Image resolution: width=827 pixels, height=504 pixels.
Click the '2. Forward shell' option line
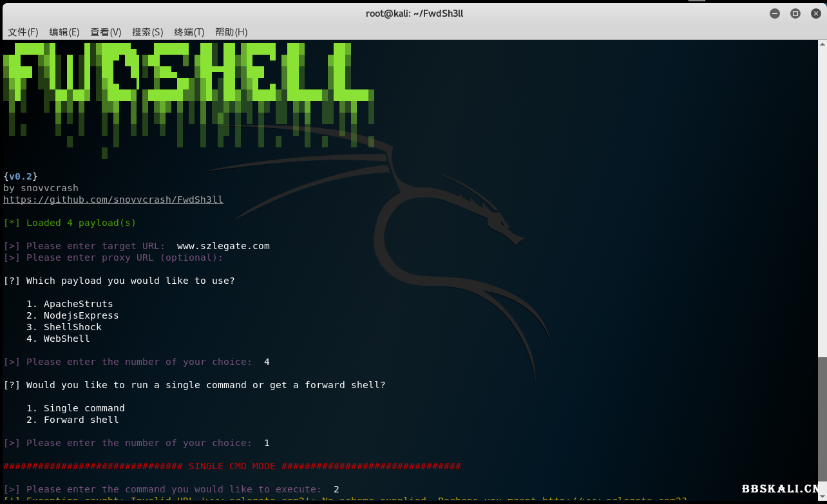tap(72, 420)
